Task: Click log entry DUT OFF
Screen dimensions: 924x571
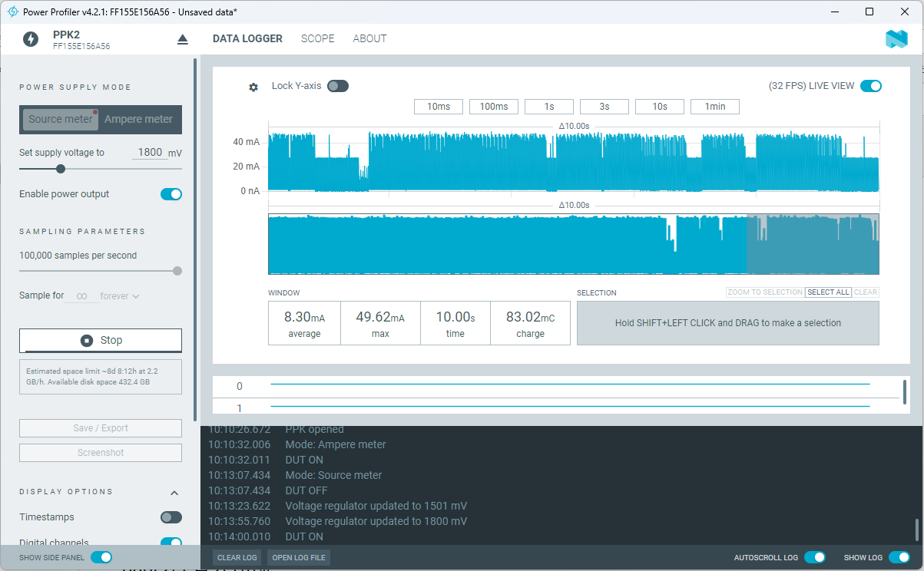Action: pos(306,490)
